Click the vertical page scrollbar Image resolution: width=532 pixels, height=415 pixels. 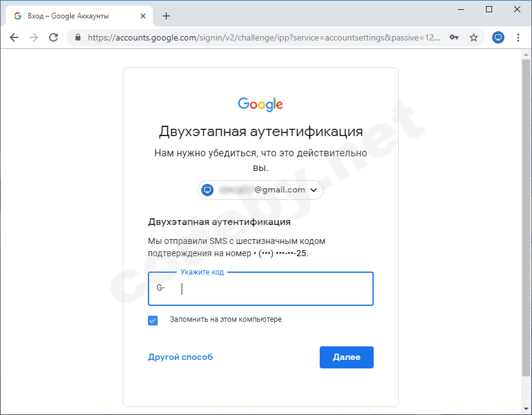pos(526,215)
